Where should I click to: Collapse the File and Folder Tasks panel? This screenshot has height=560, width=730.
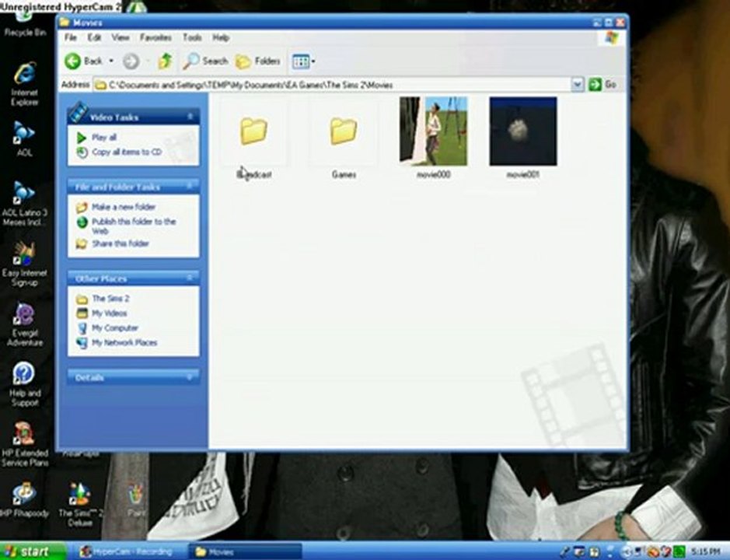coord(190,187)
